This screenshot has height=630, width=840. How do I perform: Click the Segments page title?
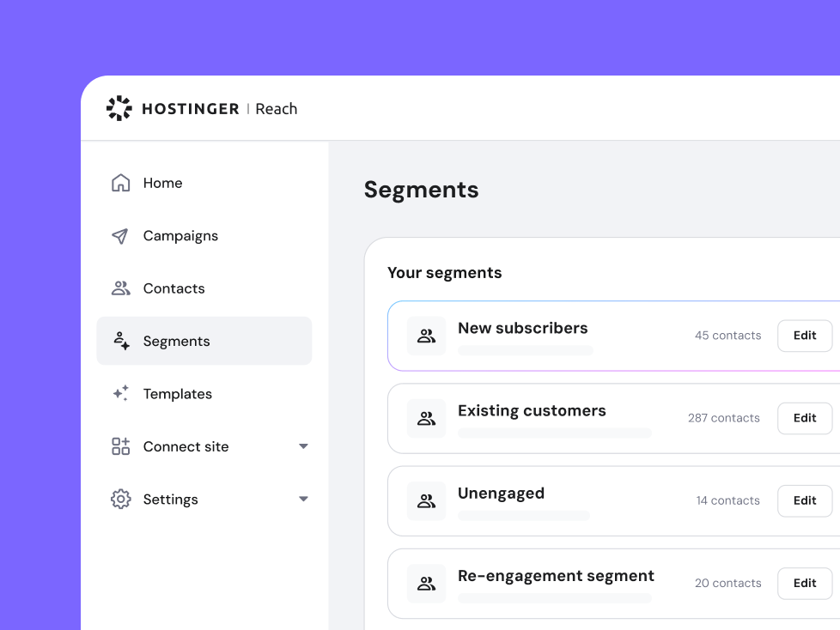422,190
